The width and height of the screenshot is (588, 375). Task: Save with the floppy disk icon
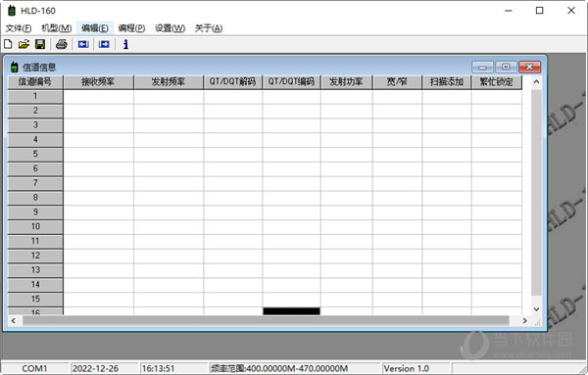(40, 44)
